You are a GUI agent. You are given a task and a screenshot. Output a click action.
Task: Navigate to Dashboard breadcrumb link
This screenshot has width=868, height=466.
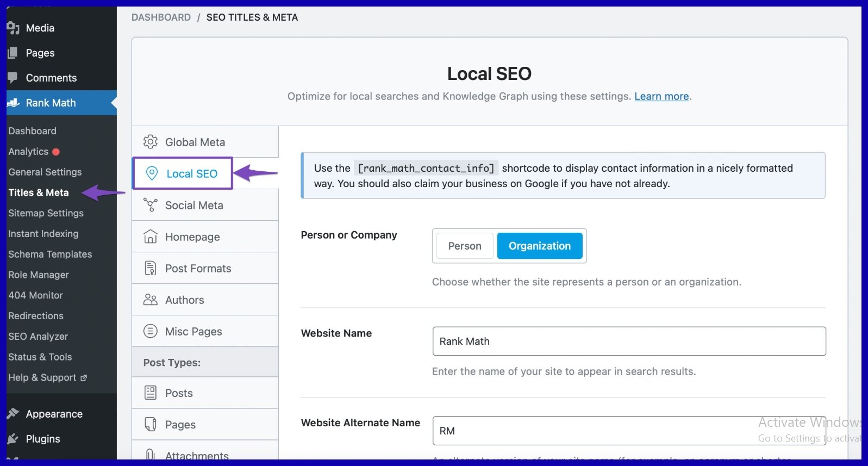pos(161,17)
